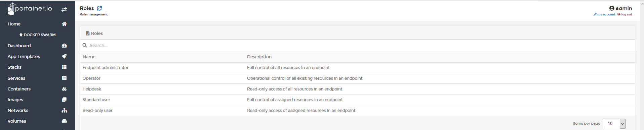Click the refresh icon next to Roles
Screen dimensions: 644x130
(x=99, y=8)
